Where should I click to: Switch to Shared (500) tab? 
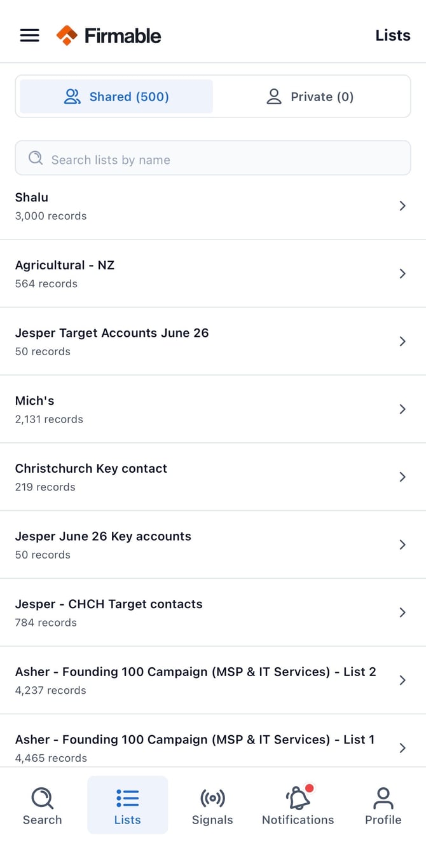point(116,97)
